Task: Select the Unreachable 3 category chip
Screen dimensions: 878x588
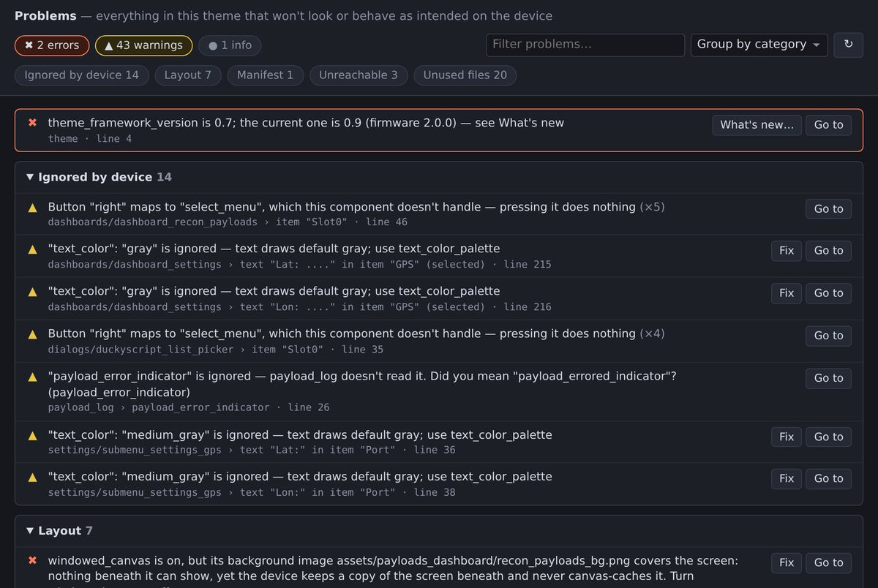Action: (x=359, y=75)
